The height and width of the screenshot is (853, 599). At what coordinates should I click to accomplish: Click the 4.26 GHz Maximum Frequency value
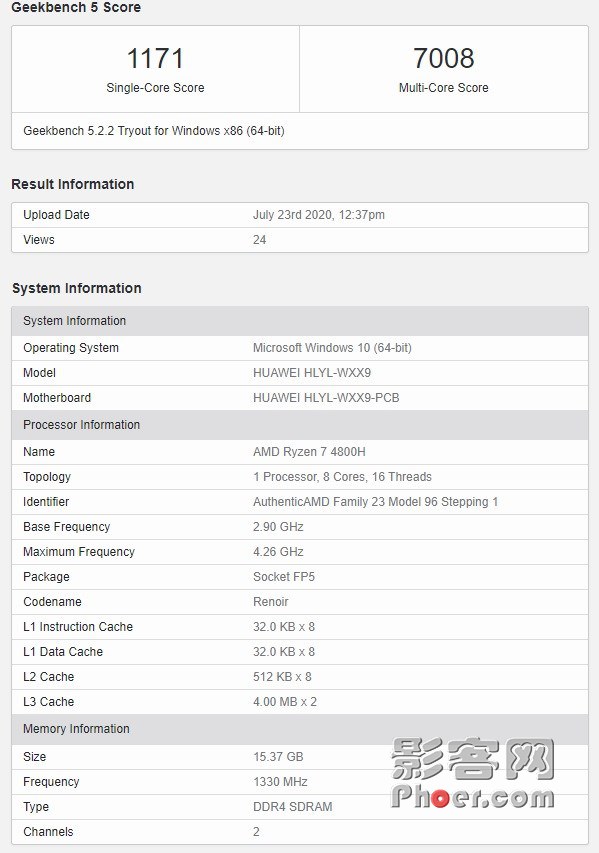point(278,552)
